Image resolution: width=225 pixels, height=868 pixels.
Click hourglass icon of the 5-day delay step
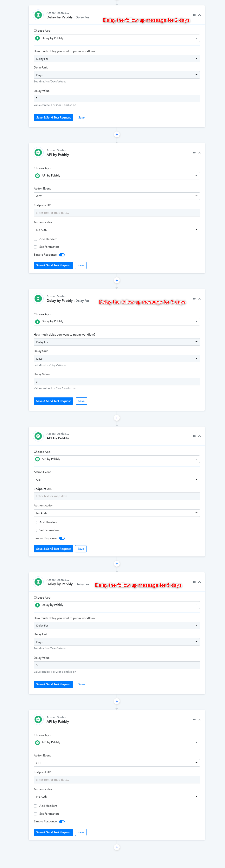pyautogui.click(x=38, y=582)
